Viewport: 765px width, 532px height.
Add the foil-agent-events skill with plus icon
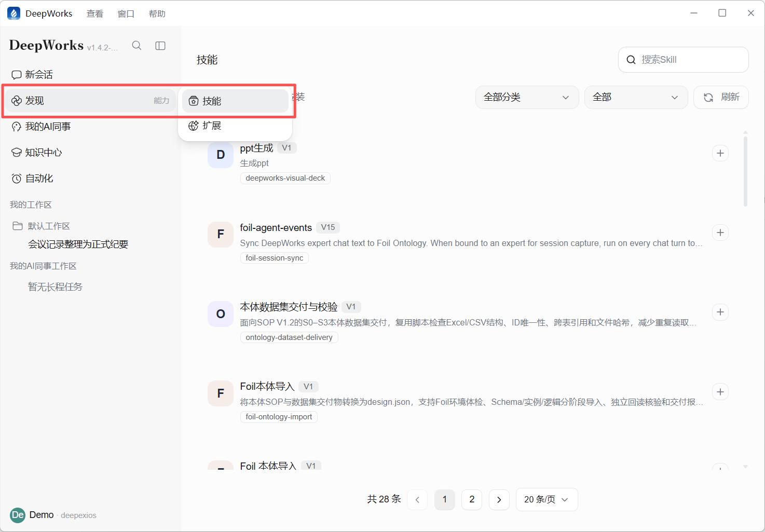coord(720,233)
